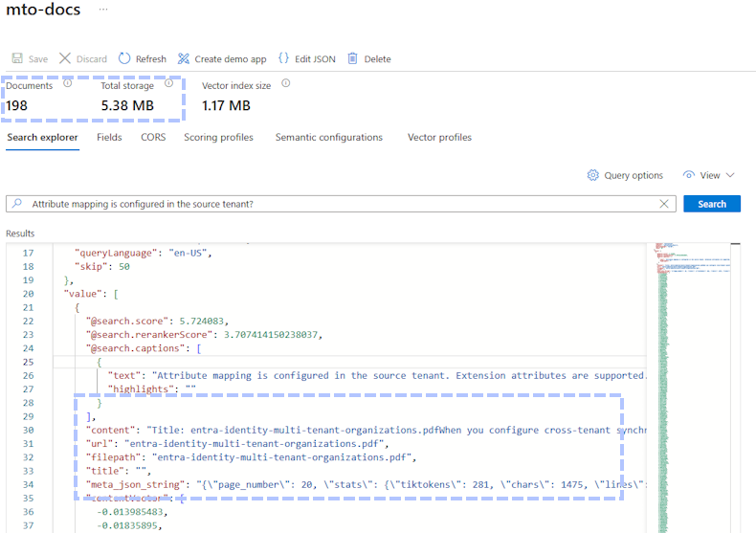The height and width of the screenshot is (533, 756).
Task: Open the ellipsis menu beside mto-docs
Action: click(x=103, y=10)
